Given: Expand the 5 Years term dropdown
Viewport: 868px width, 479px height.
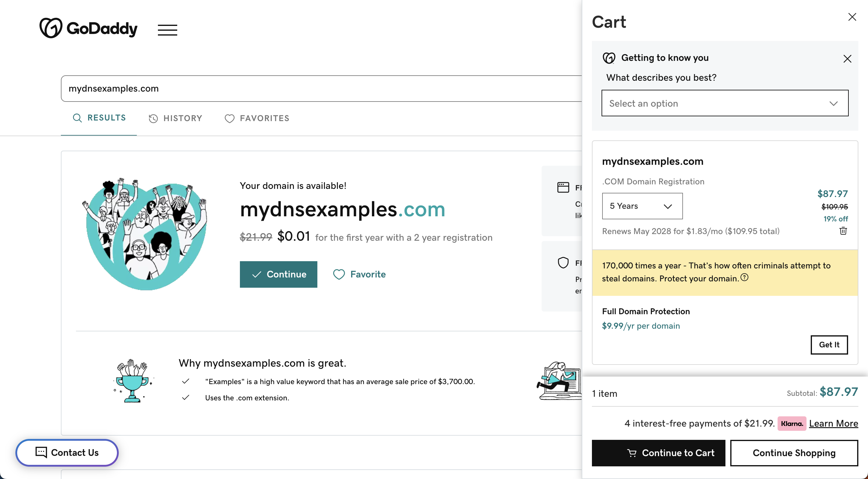Looking at the screenshot, I should [642, 206].
